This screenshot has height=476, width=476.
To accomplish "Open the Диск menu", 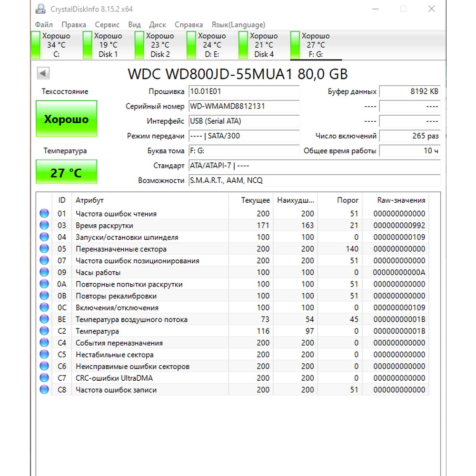I will click(x=158, y=25).
